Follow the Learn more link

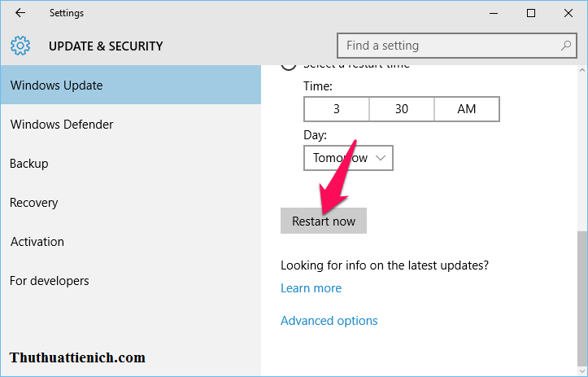pos(311,288)
